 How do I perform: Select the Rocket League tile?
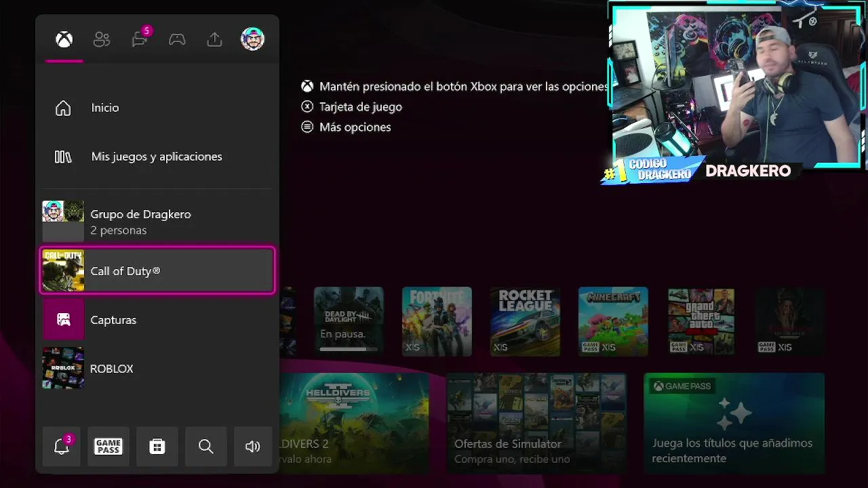pos(525,321)
